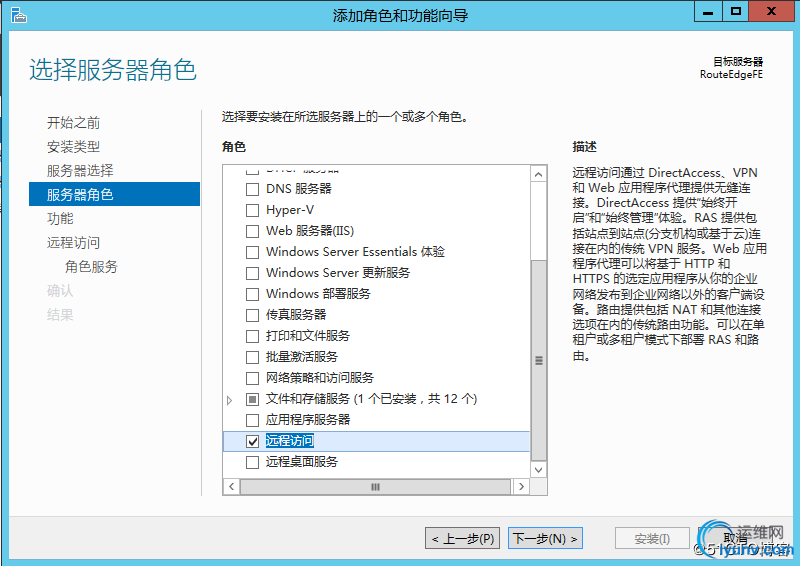Click the wizard icon in title bar
Image resolution: width=800 pixels, height=566 pixels.
pos(18,14)
